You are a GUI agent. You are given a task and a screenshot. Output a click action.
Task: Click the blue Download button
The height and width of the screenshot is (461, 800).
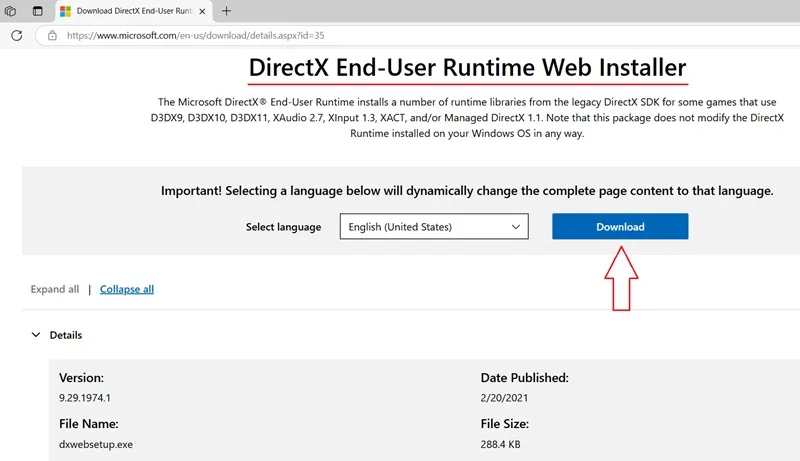pyautogui.click(x=620, y=226)
